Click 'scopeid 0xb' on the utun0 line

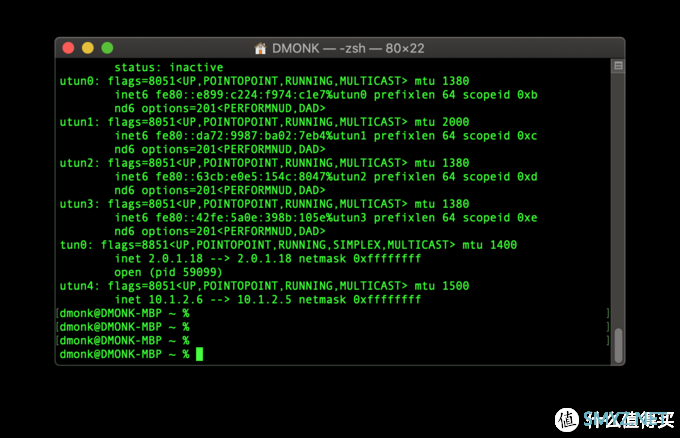pyautogui.click(x=500, y=95)
